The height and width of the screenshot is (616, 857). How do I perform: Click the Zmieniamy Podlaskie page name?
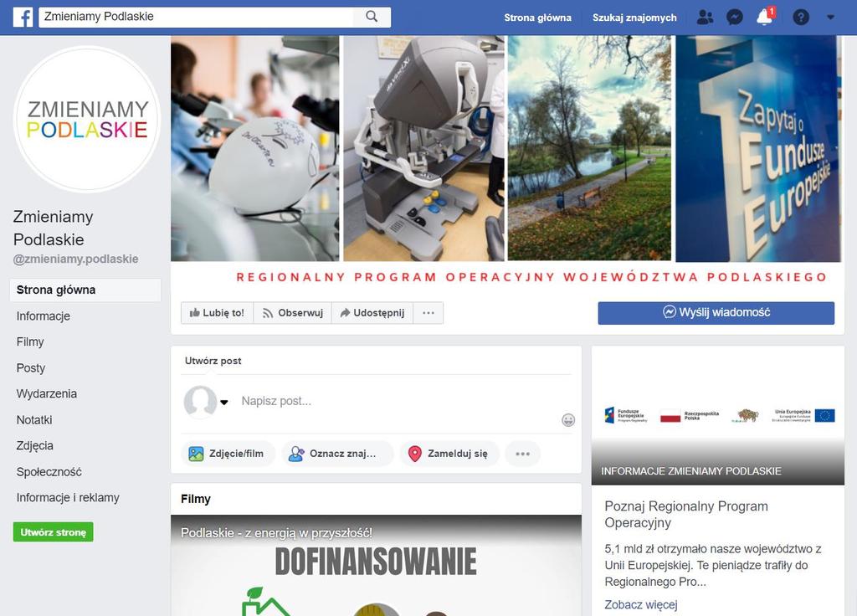click(53, 228)
